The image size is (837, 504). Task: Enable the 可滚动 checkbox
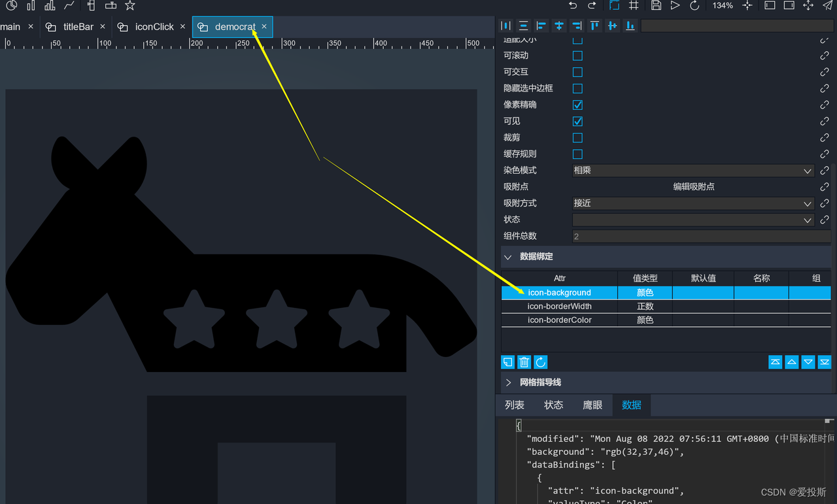point(577,56)
